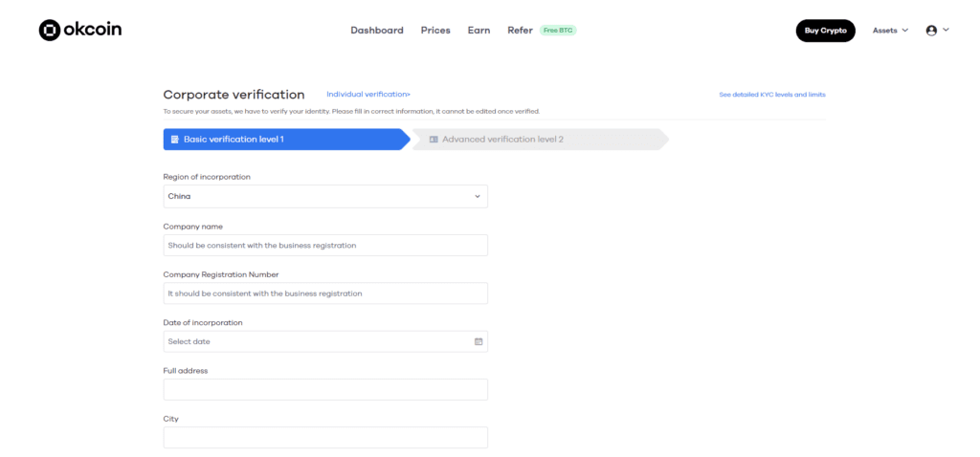Expand the chevron next to the profile icon
Screen dimensions: 980x457
(946, 30)
